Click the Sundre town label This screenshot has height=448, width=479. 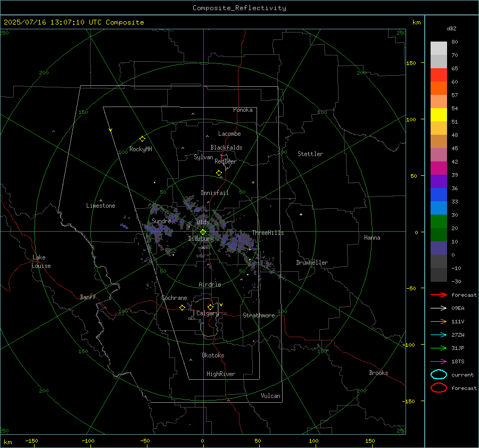(x=161, y=221)
